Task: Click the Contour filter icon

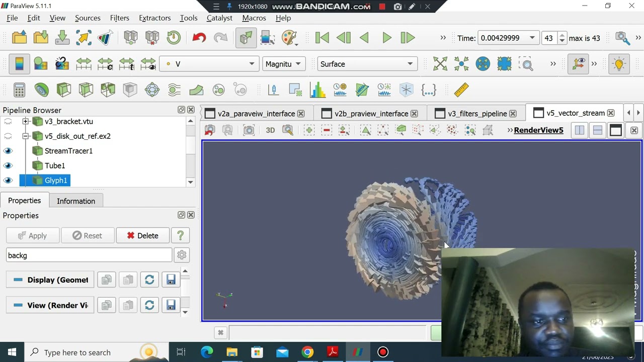Action: [41, 90]
